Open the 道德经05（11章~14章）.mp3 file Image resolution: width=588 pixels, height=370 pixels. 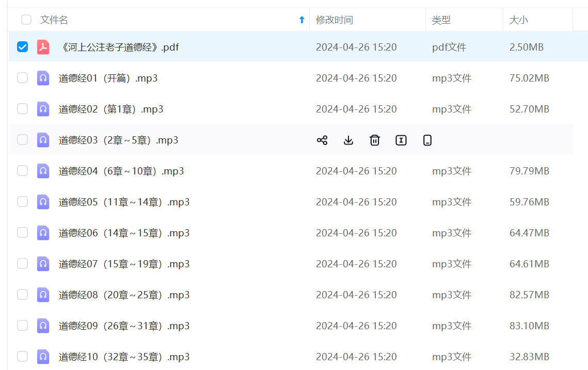(x=124, y=202)
